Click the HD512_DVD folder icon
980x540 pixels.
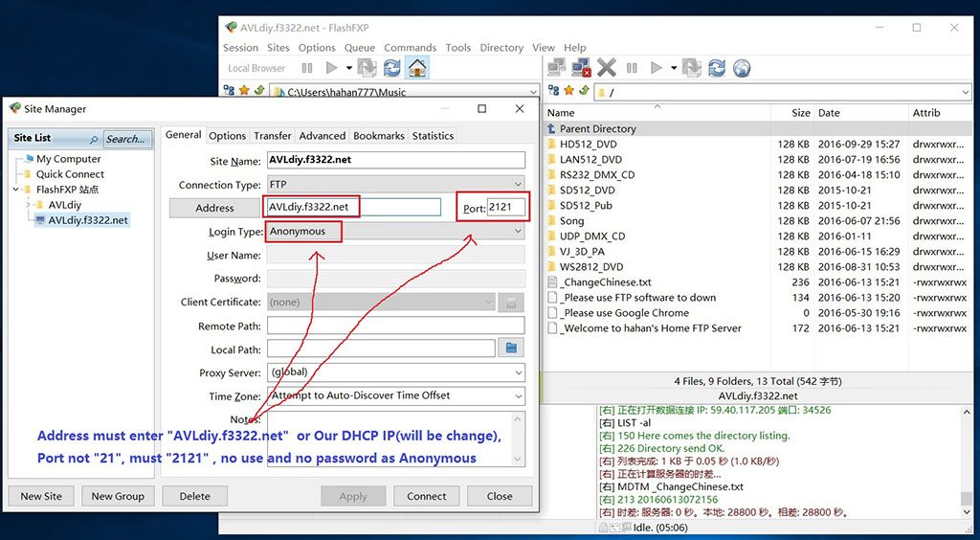tap(551, 144)
